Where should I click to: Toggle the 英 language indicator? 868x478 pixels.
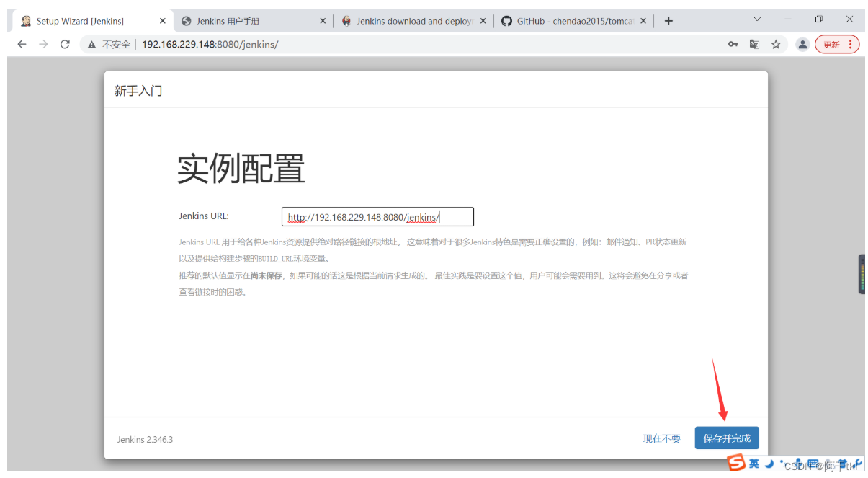click(756, 464)
